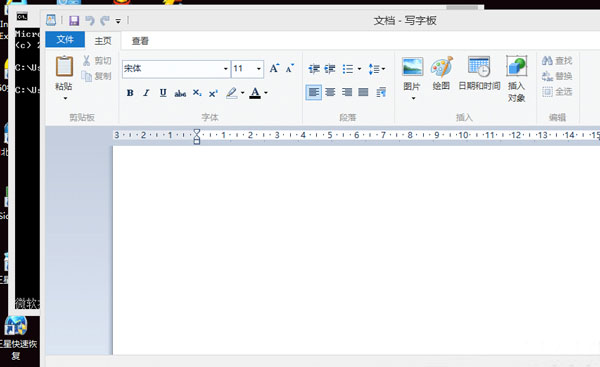Open the line spacing dropdown

click(x=377, y=69)
